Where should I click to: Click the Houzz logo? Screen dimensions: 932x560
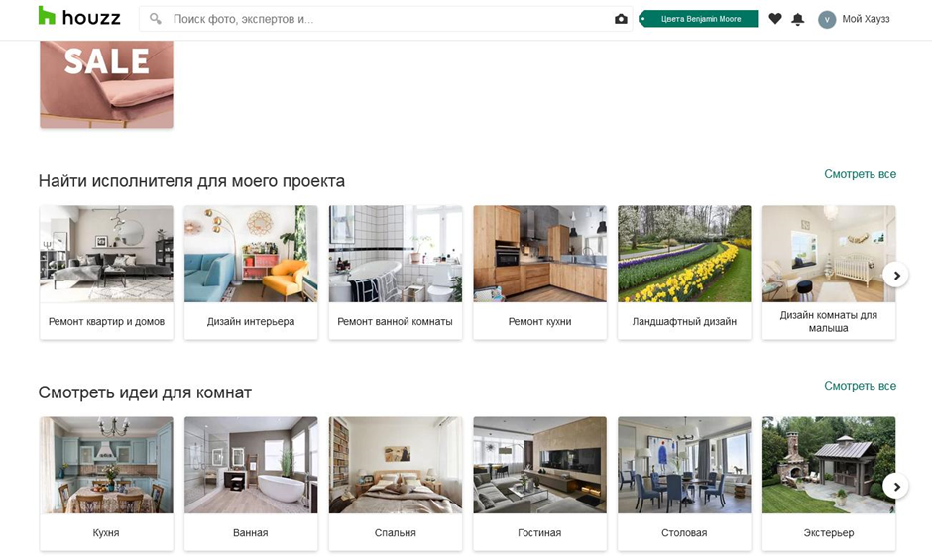(78, 18)
